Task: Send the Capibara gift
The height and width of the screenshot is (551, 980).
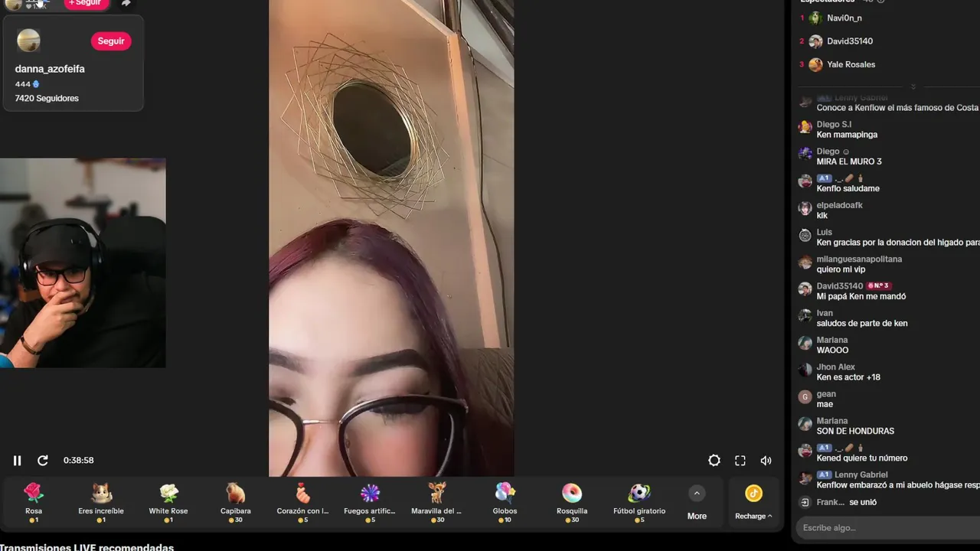Action: click(x=236, y=503)
